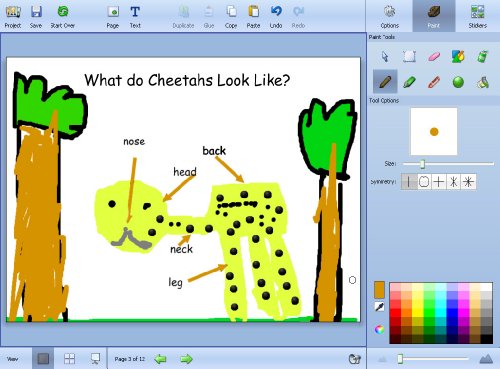Select the single vertical line symmetry option
Image resolution: width=500 pixels, height=369 pixels.
point(409,182)
